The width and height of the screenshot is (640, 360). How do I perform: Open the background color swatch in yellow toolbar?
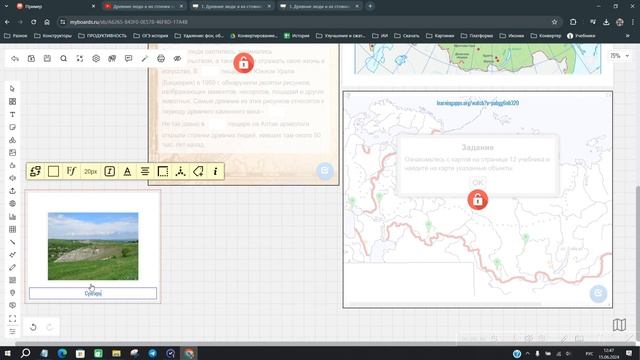[53, 171]
